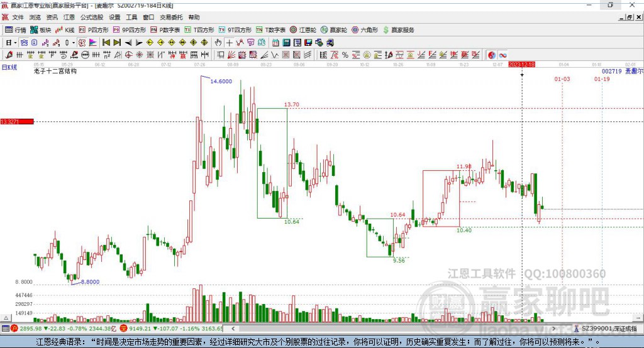Viewport: 644px width, 348px height.
Task: Select the red crosshair circle tool
Action: 128,55
